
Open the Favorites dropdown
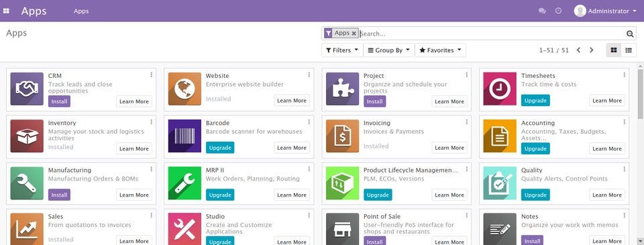(x=440, y=50)
